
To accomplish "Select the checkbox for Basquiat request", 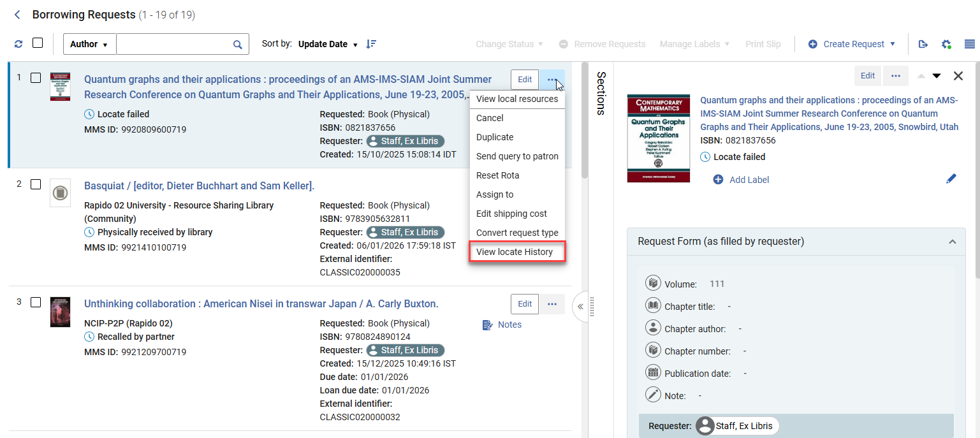I will pyautogui.click(x=36, y=184).
